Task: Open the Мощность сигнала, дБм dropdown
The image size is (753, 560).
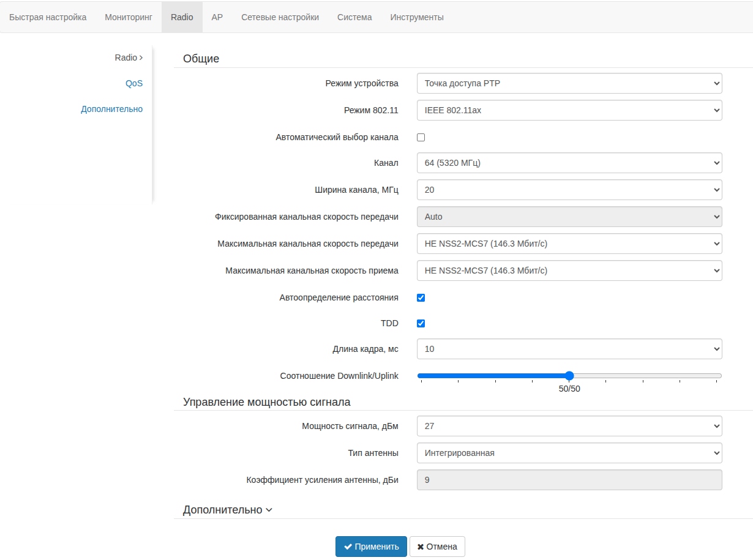Action: 569,427
